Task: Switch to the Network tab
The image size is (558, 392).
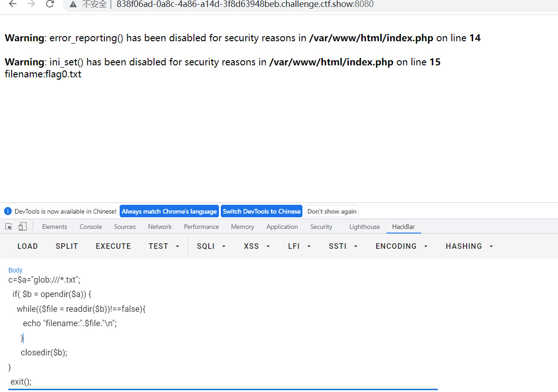Action: pyautogui.click(x=160, y=227)
